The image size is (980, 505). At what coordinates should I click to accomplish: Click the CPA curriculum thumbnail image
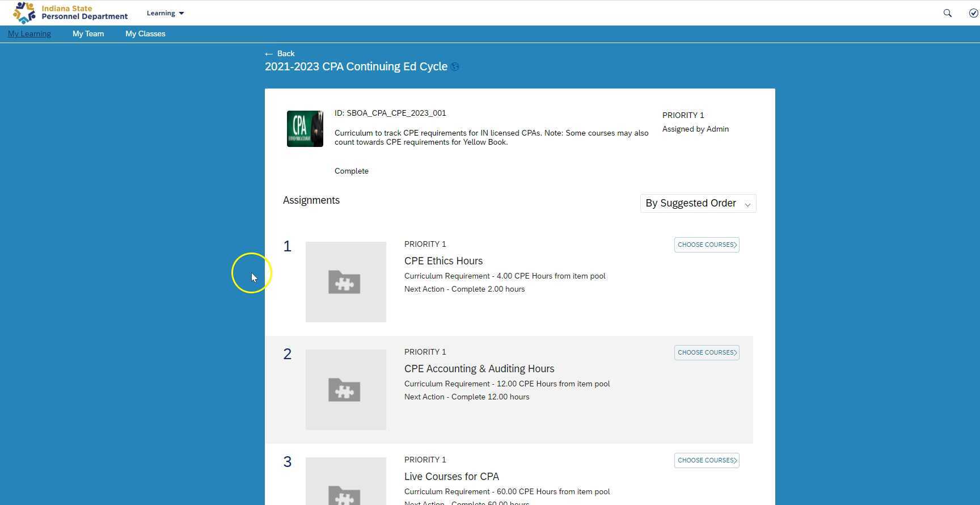point(305,129)
